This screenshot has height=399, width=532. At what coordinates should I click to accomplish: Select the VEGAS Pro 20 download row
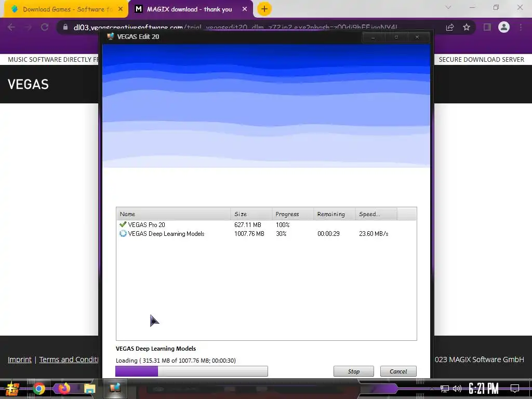(267, 224)
